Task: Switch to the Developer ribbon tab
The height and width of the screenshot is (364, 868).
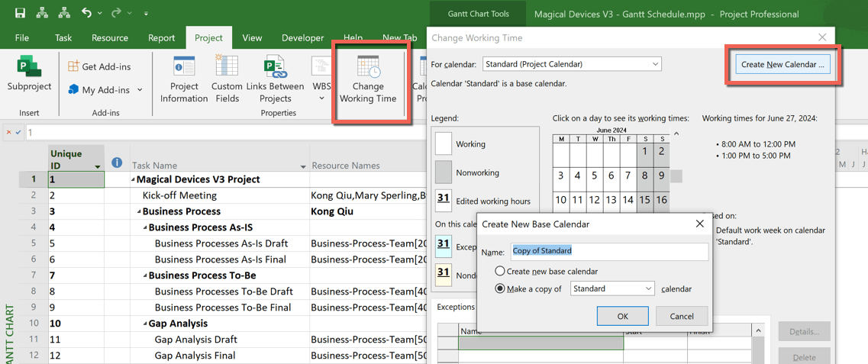Action: tap(303, 38)
